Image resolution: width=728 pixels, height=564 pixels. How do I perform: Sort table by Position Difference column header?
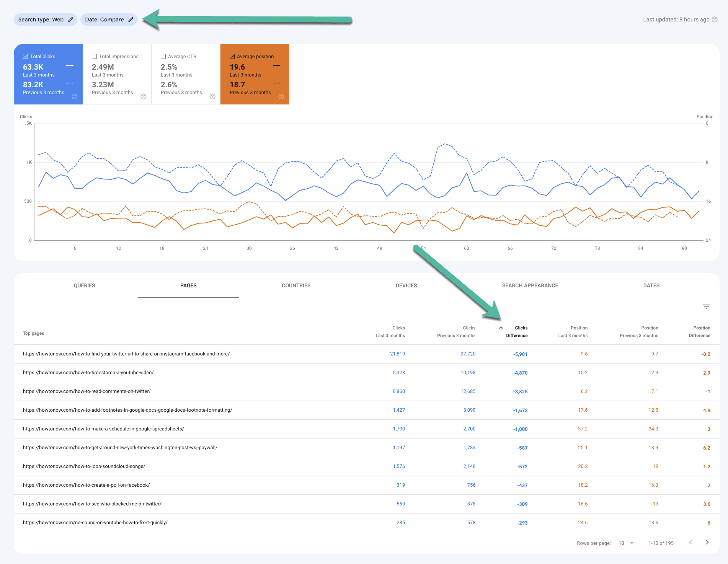click(x=699, y=332)
